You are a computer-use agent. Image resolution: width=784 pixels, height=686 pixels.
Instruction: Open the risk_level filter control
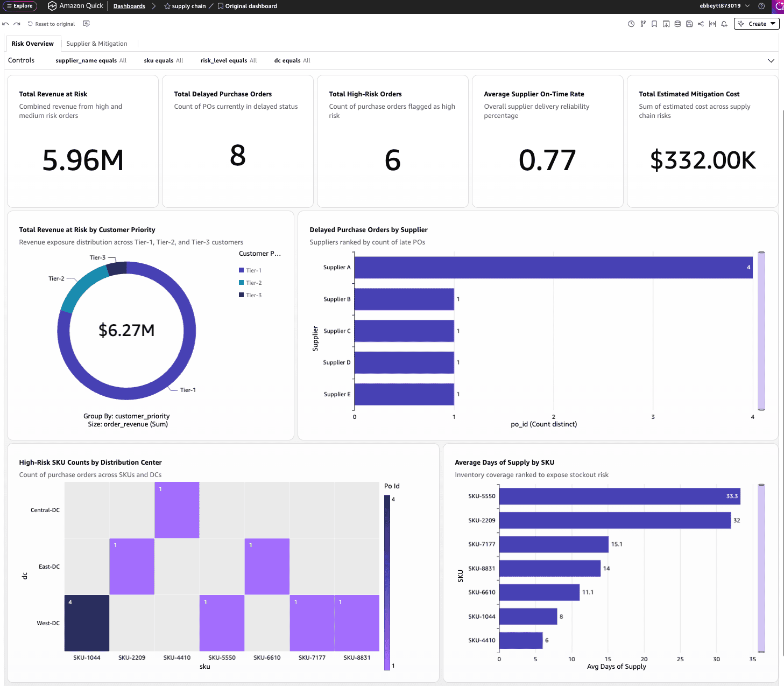229,61
